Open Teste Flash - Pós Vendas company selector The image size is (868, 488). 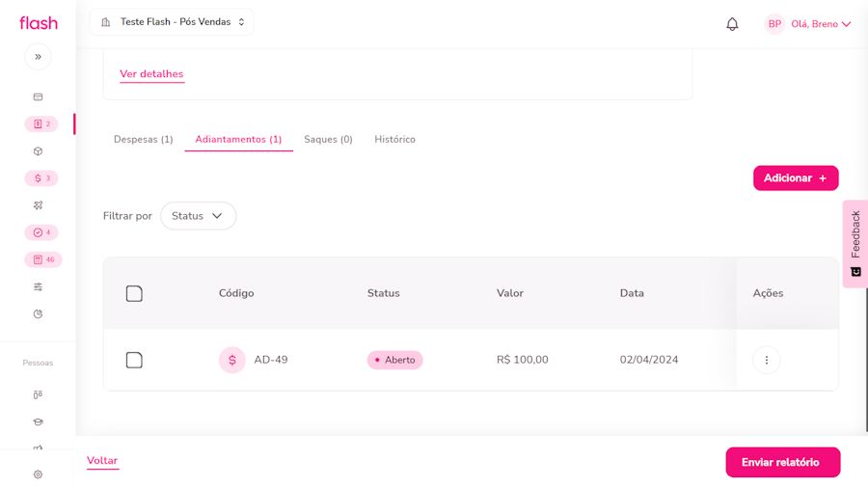click(x=173, y=22)
